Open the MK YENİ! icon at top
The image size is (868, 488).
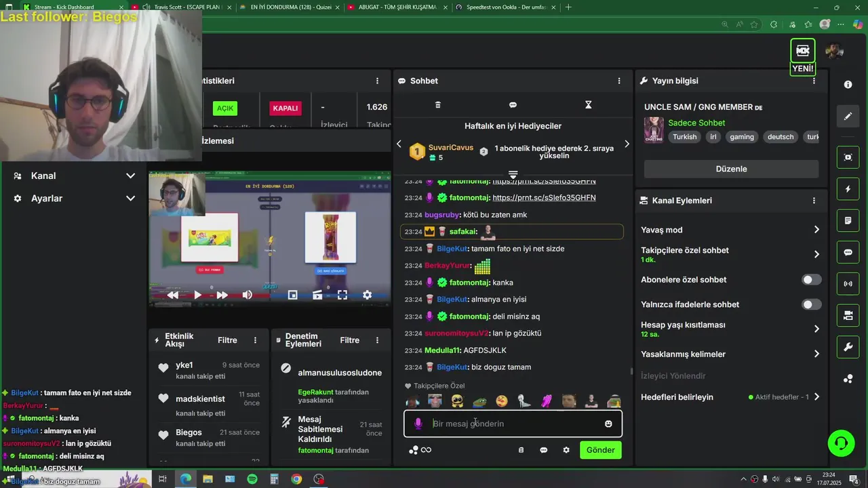[803, 56]
